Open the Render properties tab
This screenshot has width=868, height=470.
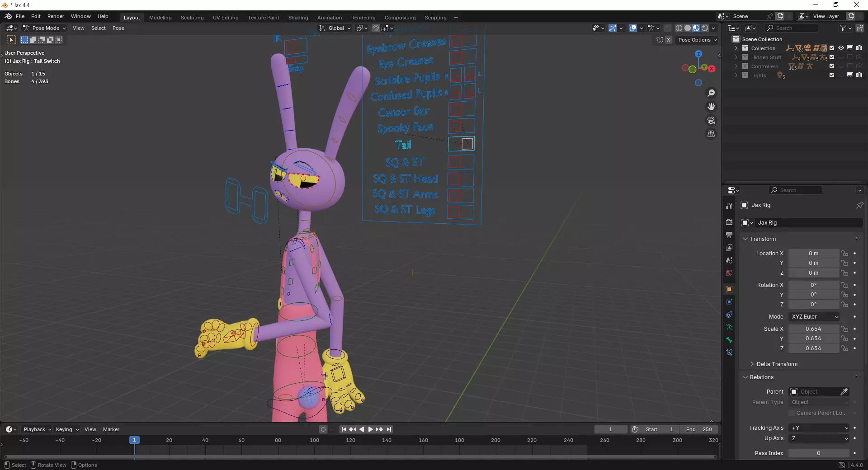click(x=729, y=222)
